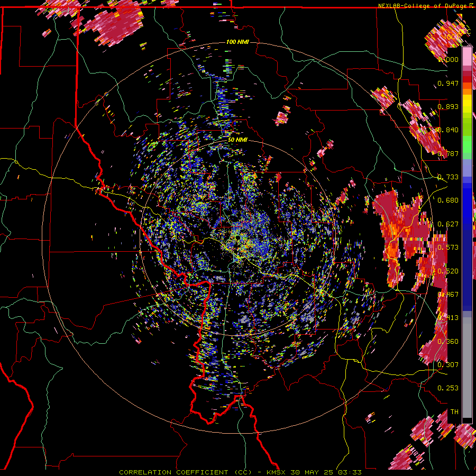
Task: Click the 0.787 scale value
Action: point(448,153)
